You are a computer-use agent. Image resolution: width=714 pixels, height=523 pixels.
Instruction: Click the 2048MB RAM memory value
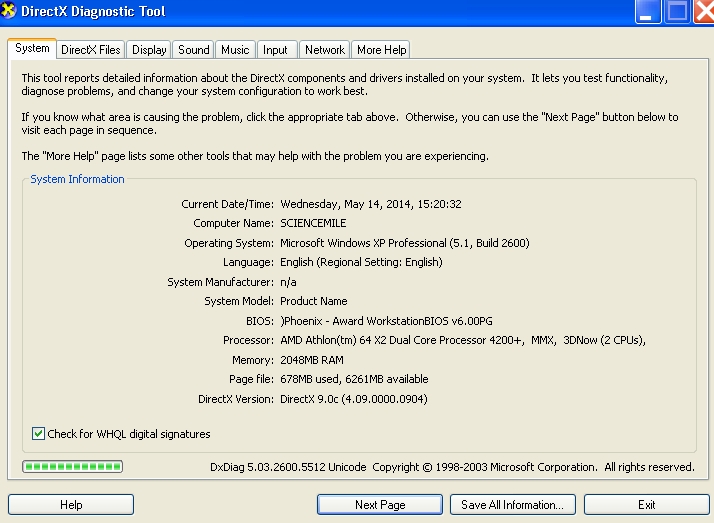coord(312,360)
